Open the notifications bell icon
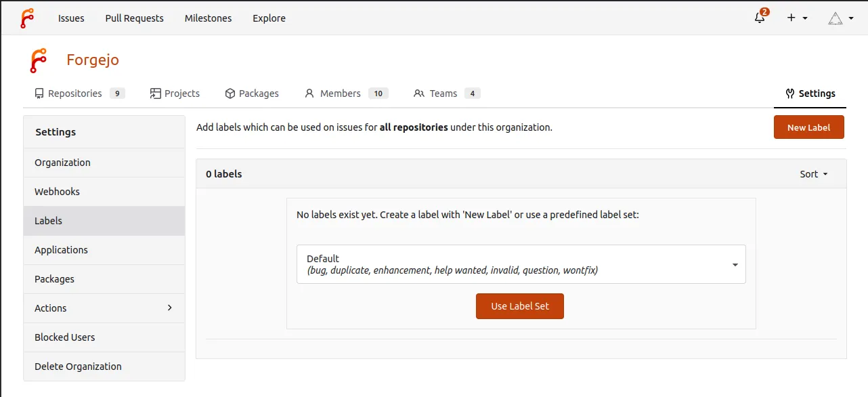 pos(760,18)
